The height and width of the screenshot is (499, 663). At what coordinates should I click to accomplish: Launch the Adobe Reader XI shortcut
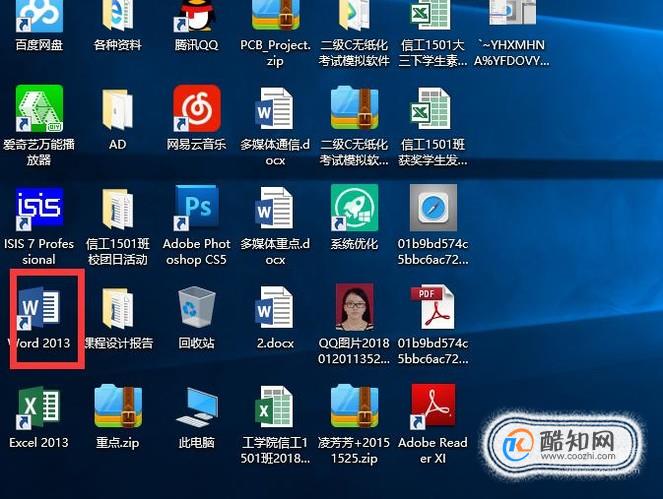tap(433, 407)
